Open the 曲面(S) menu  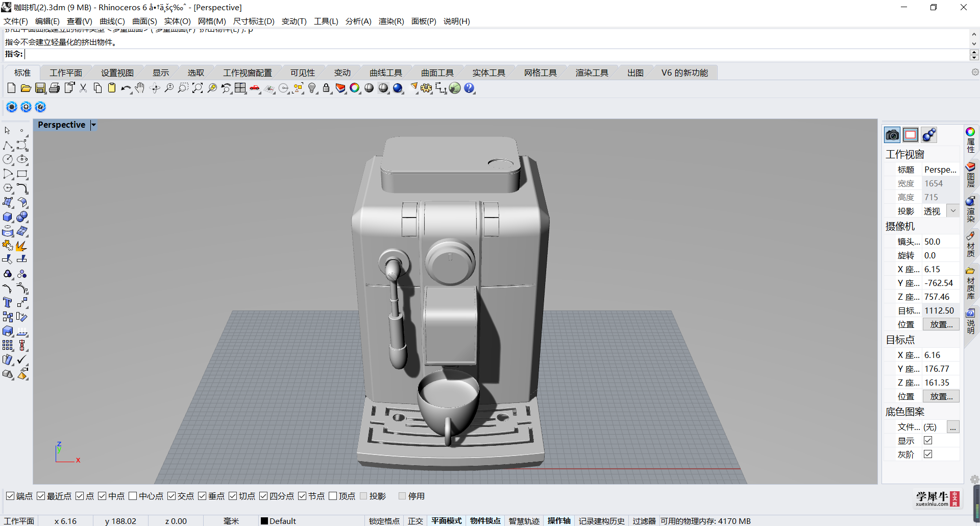pyautogui.click(x=144, y=21)
